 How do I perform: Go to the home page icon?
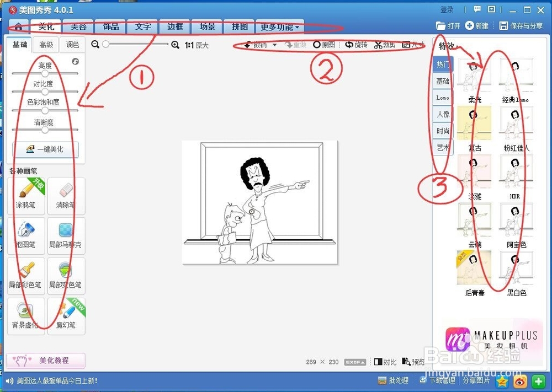pyautogui.click(x=18, y=26)
